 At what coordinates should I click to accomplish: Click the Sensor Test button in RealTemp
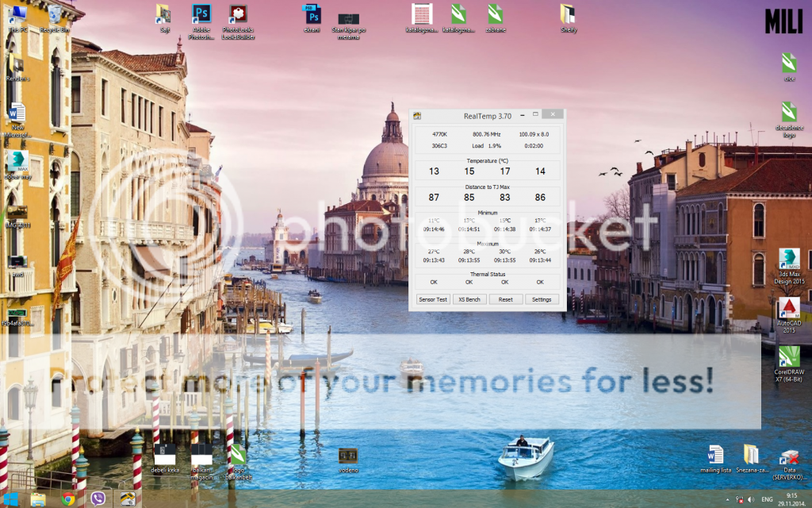coord(433,299)
